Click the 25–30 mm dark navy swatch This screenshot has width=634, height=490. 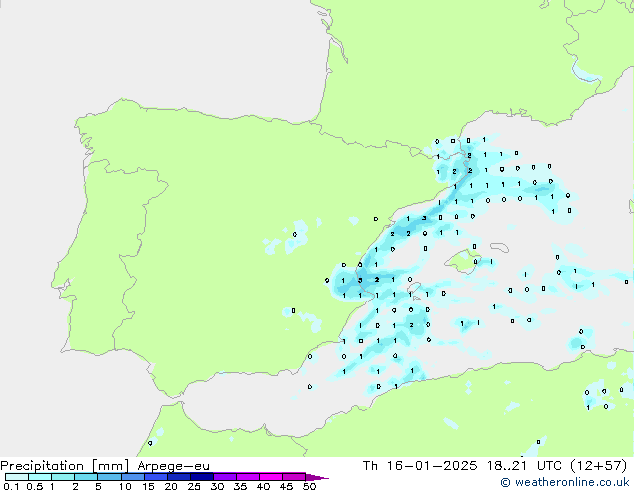(x=201, y=477)
